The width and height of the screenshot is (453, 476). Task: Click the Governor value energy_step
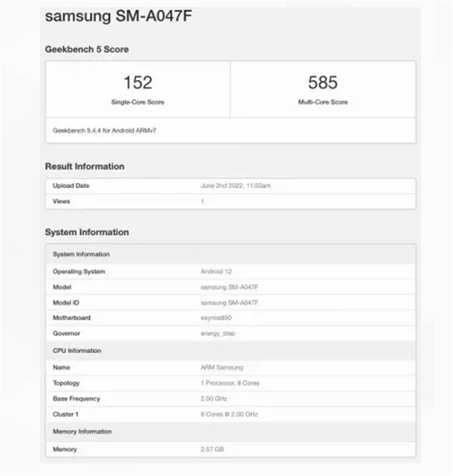[x=218, y=333]
